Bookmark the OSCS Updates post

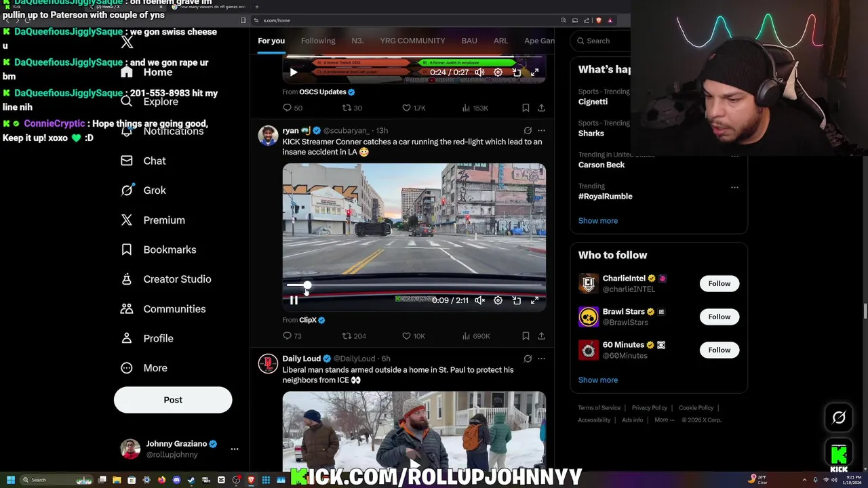(x=526, y=108)
